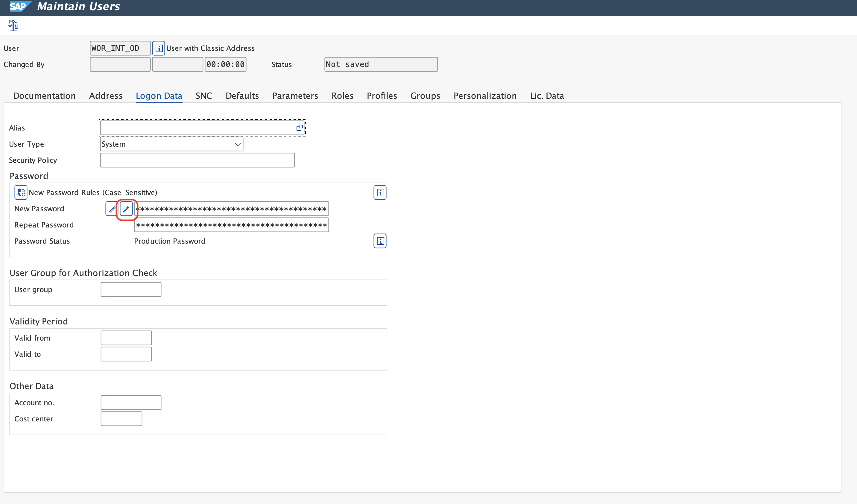Viewport: 857px width, 504px height.
Task: Open the Personalization tab
Action: tap(485, 95)
